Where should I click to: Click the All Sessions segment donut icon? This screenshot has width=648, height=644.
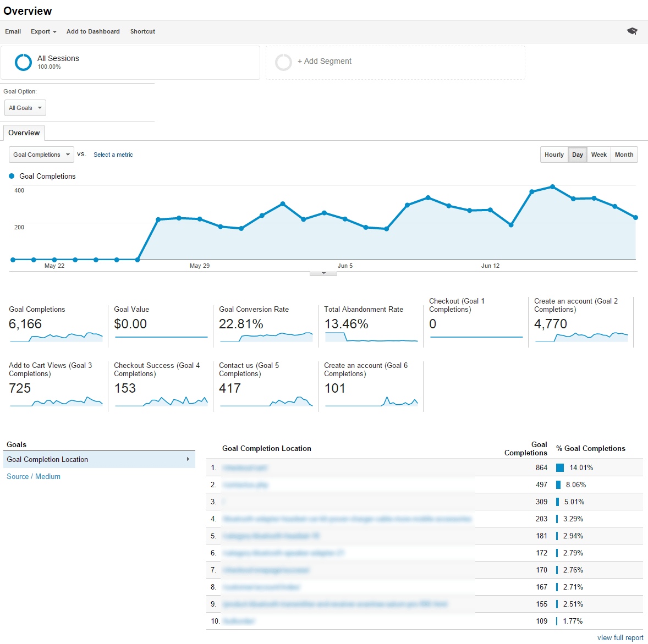click(x=23, y=62)
